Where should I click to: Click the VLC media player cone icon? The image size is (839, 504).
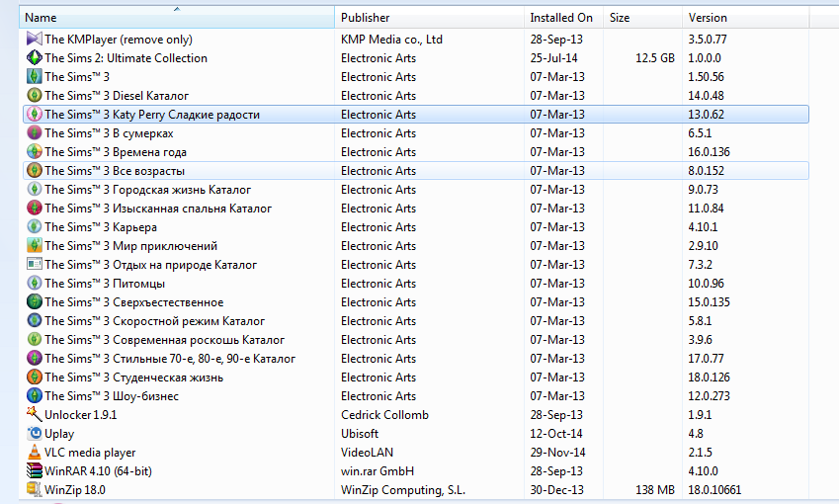click(35, 452)
